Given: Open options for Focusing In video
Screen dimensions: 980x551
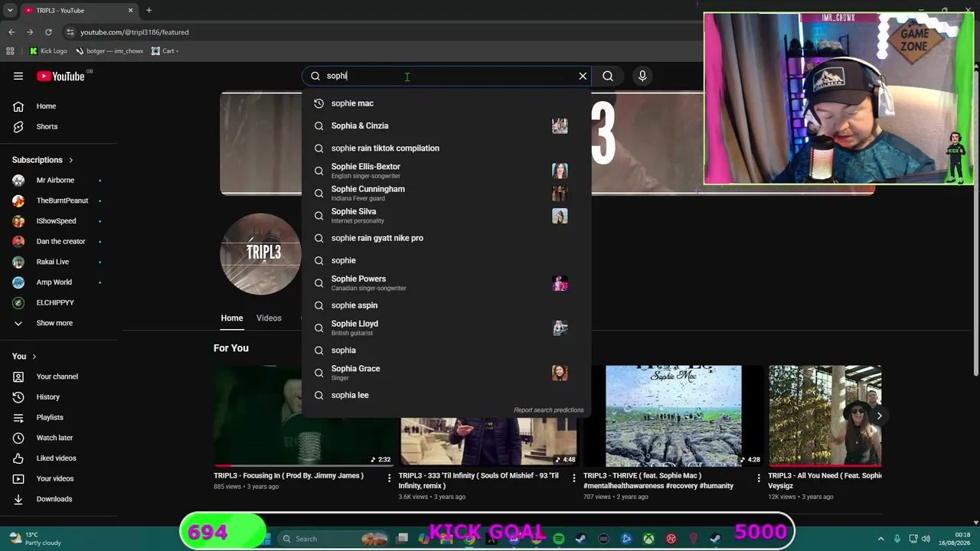Looking at the screenshot, I should [389, 478].
